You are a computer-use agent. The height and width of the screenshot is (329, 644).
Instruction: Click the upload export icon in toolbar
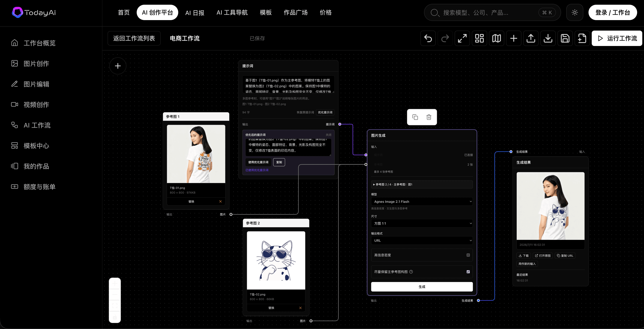tap(531, 39)
